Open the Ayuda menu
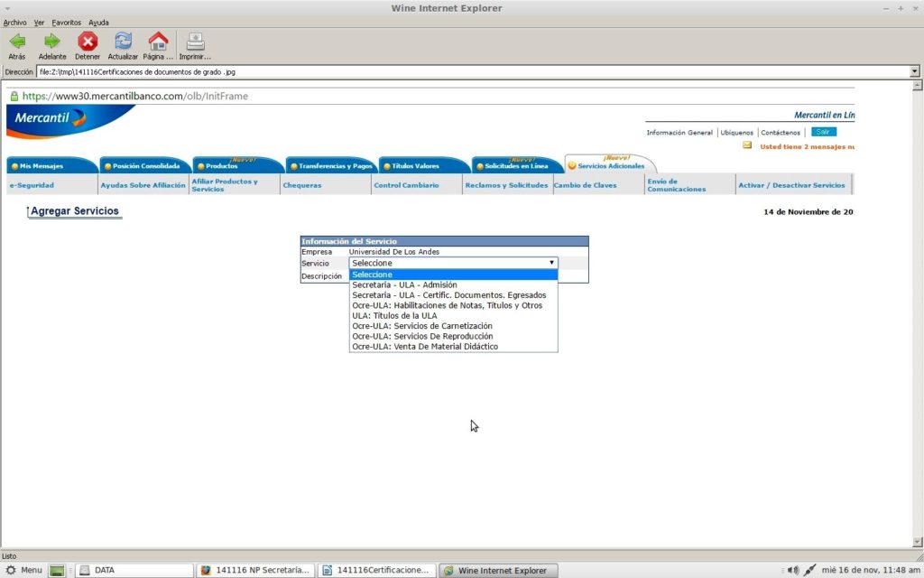Image resolution: width=924 pixels, height=578 pixels. [98, 23]
